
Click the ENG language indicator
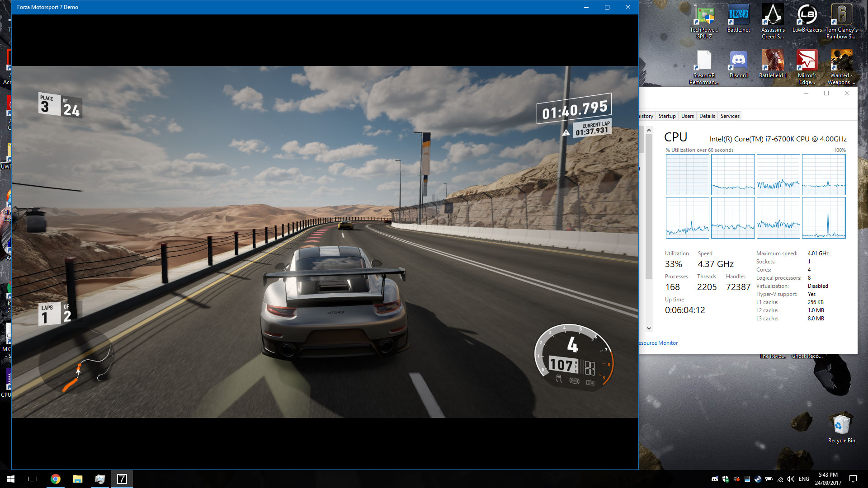[804, 479]
